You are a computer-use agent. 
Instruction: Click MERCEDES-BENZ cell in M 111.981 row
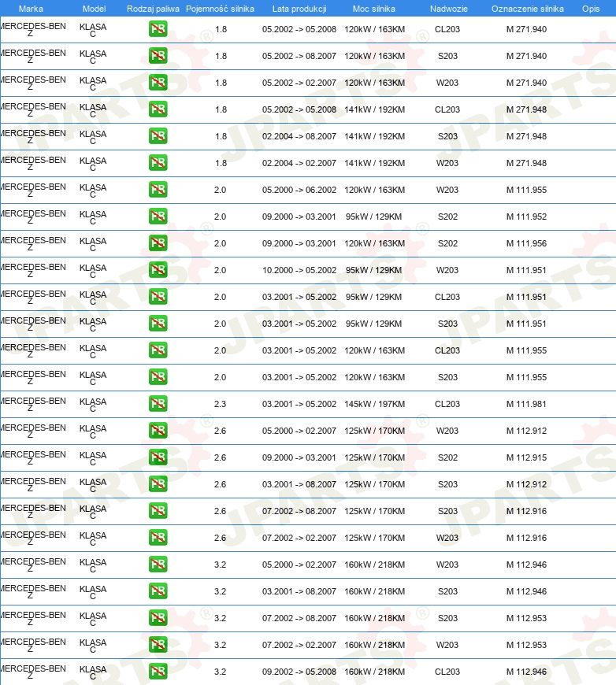point(33,404)
